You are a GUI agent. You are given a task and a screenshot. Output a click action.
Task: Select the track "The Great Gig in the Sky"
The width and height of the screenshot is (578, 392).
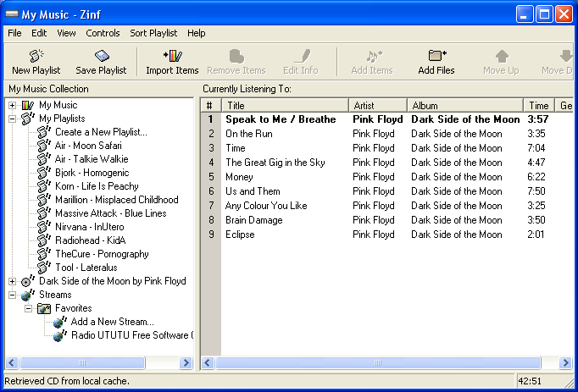[x=275, y=163]
